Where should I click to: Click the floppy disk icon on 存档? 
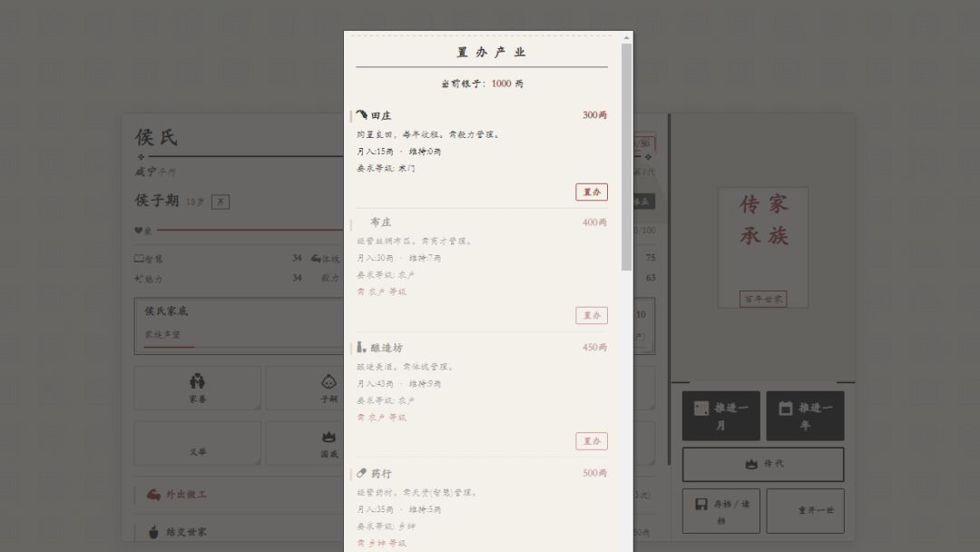[701, 504]
